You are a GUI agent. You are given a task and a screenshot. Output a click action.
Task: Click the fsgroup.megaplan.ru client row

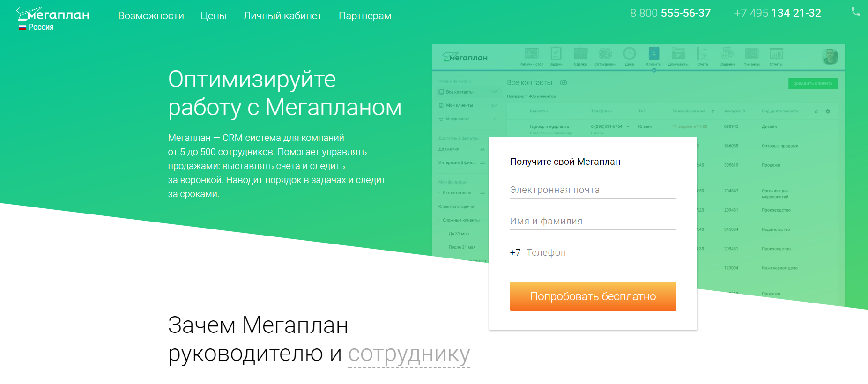coord(549,126)
